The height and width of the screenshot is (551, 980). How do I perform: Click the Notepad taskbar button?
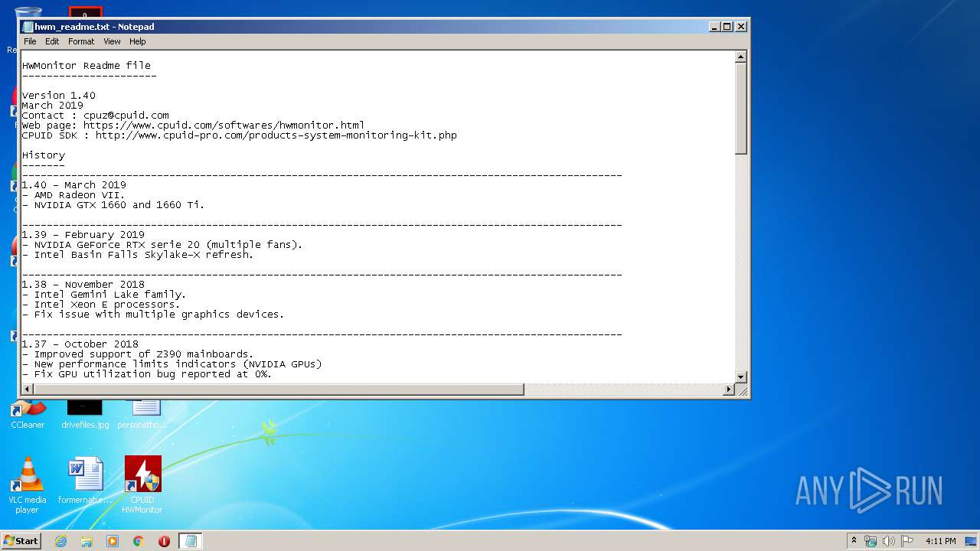coord(191,541)
